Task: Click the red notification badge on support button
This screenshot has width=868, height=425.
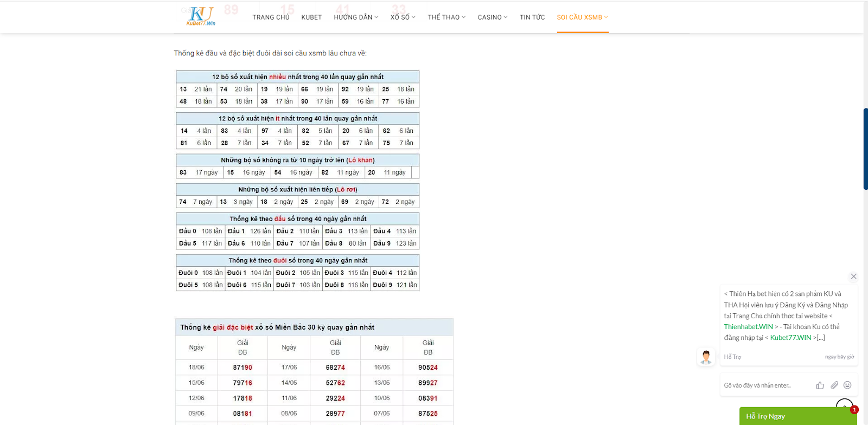Action: point(854,410)
